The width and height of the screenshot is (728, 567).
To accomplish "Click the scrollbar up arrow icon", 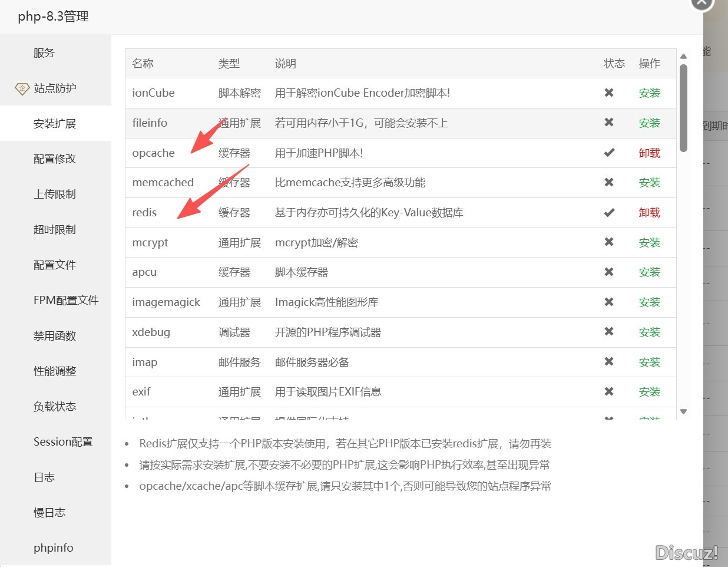I will click(683, 57).
